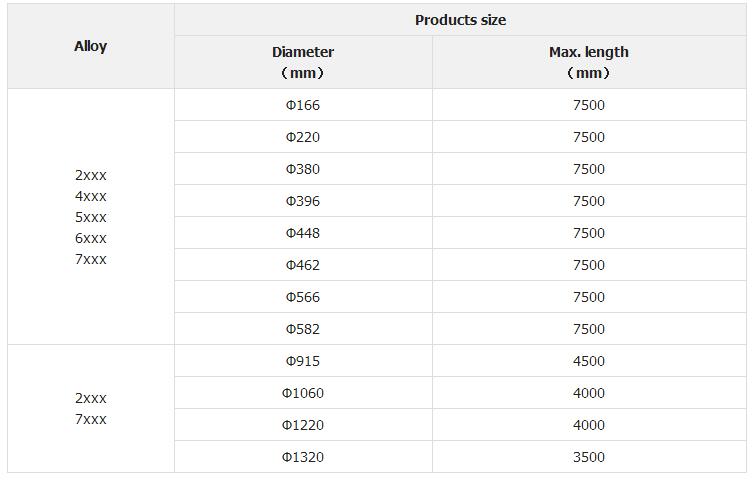755x481 pixels.
Task: Select the Φ1220 diameter cell
Action: [x=303, y=425]
